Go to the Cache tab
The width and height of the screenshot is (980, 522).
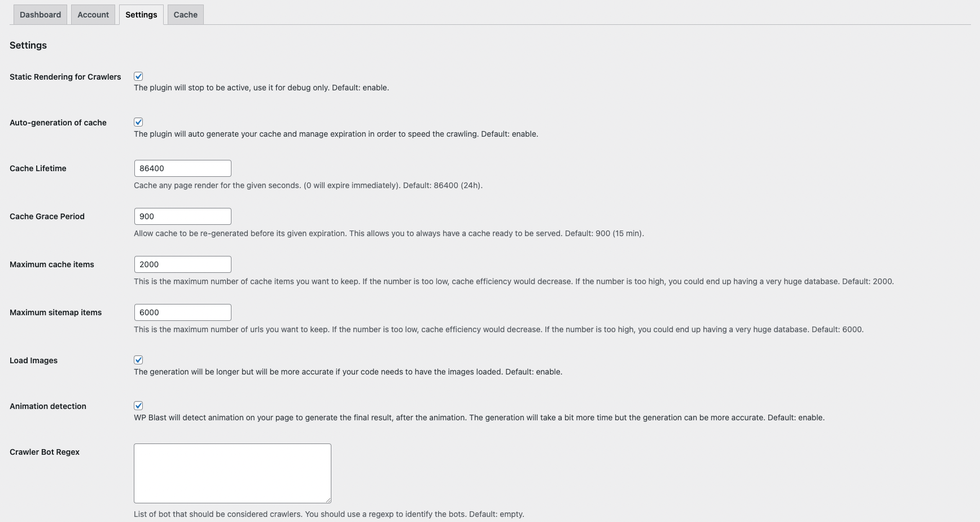pos(185,15)
